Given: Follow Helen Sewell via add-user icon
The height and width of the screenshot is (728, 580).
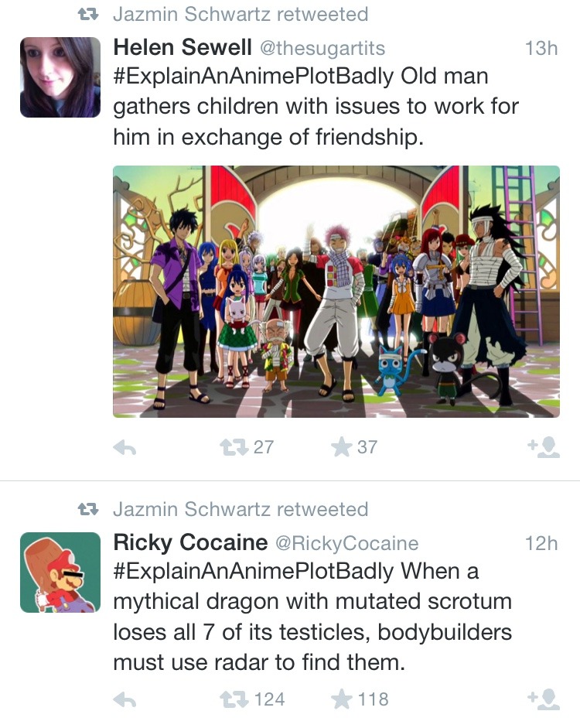Looking at the screenshot, I should point(544,447).
